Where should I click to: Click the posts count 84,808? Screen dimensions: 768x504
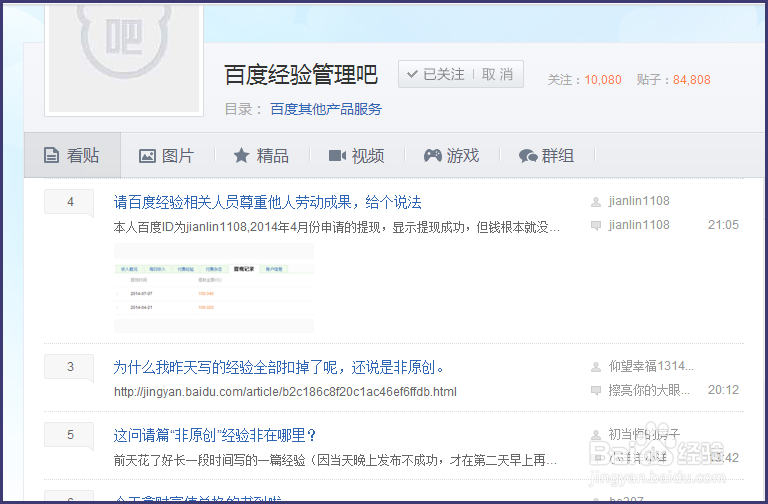click(x=692, y=79)
